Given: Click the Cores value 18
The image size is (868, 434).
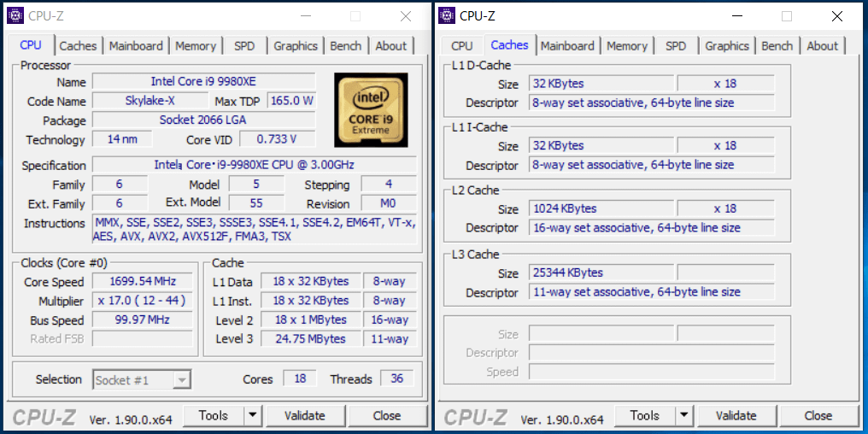Looking at the screenshot, I should click(300, 378).
